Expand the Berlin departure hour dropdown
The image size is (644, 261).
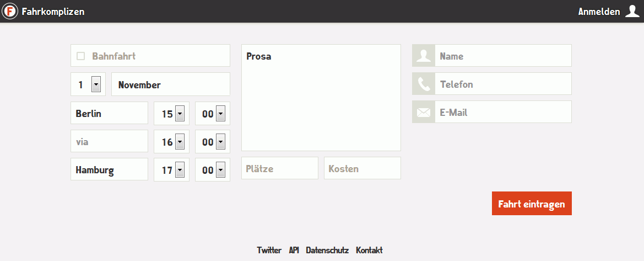click(180, 114)
